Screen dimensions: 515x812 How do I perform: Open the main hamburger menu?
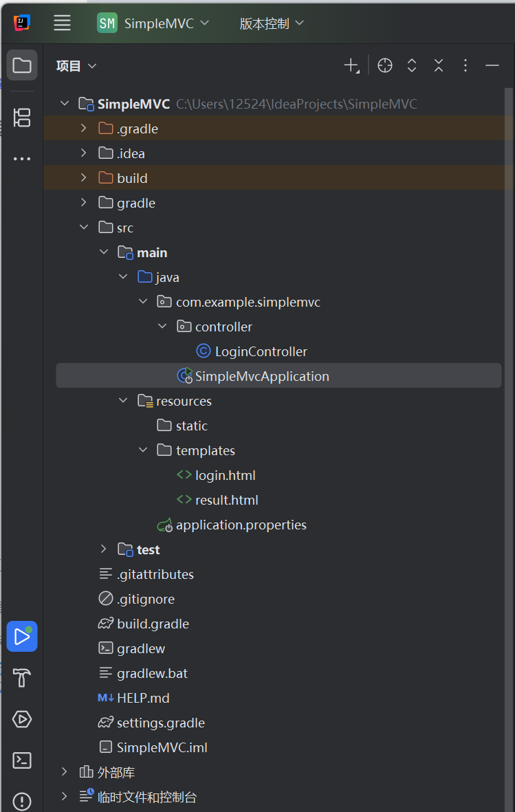(62, 23)
